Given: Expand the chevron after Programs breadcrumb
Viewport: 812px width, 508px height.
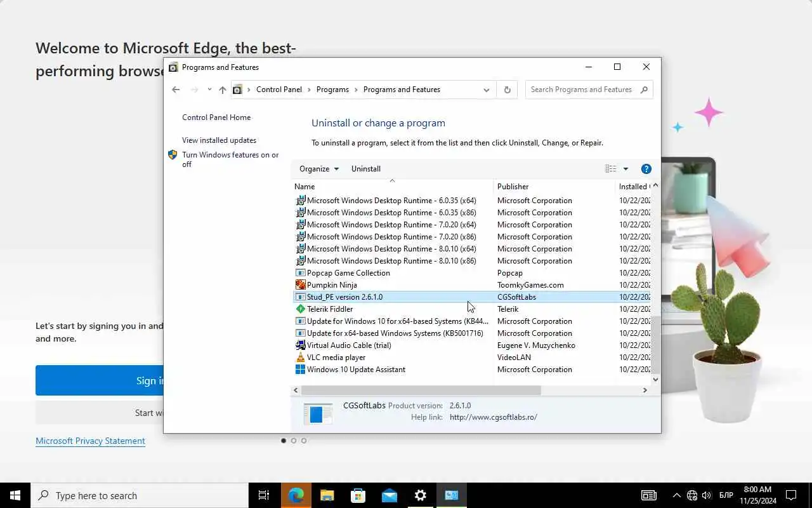Looking at the screenshot, I should (x=356, y=90).
